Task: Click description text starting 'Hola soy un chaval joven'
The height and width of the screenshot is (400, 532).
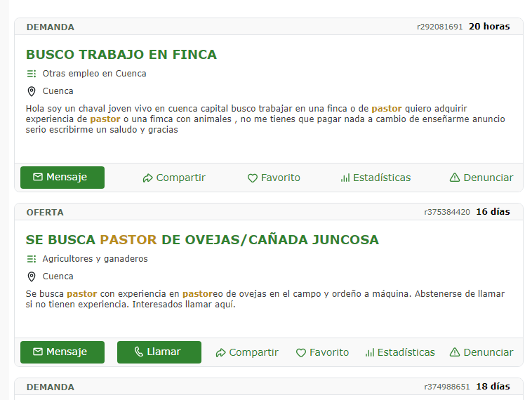Action: [265, 119]
